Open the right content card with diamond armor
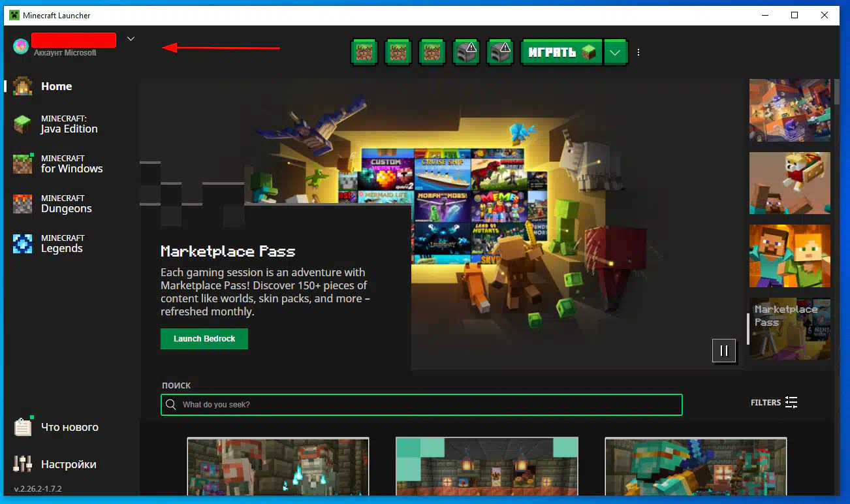Image resolution: width=850 pixels, height=504 pixels. tap(696, 467)
